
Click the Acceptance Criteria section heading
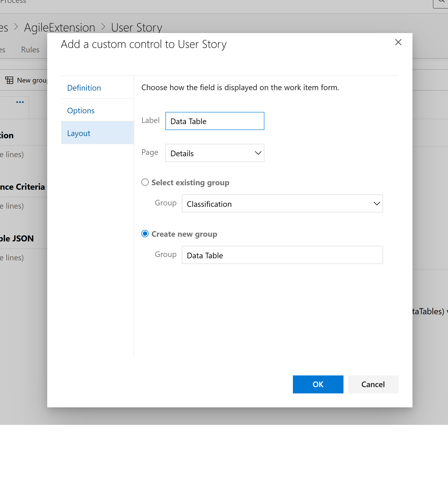tap(22, 187)
